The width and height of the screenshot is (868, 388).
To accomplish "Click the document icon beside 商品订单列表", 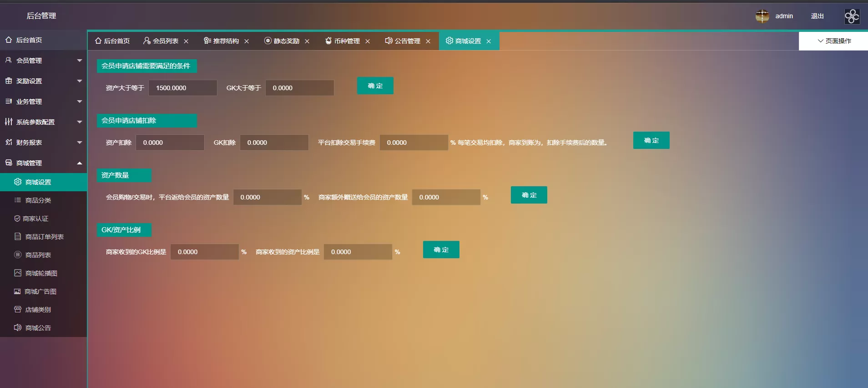I will pos(18,236).
